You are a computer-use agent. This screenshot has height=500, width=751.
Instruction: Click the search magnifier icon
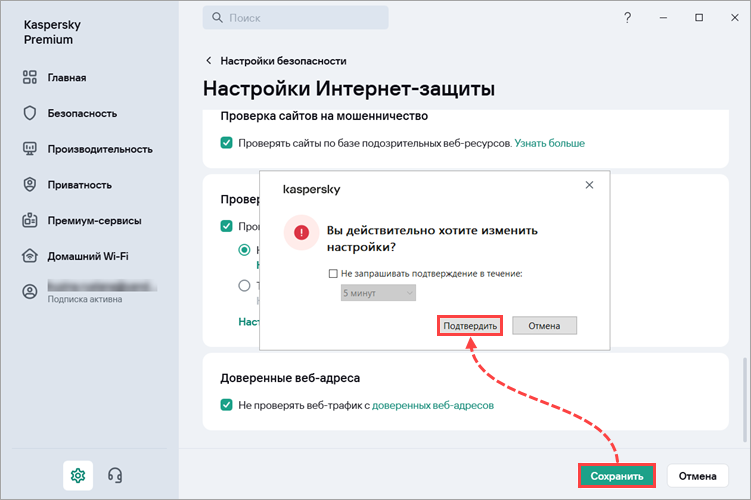pos(217,18)
